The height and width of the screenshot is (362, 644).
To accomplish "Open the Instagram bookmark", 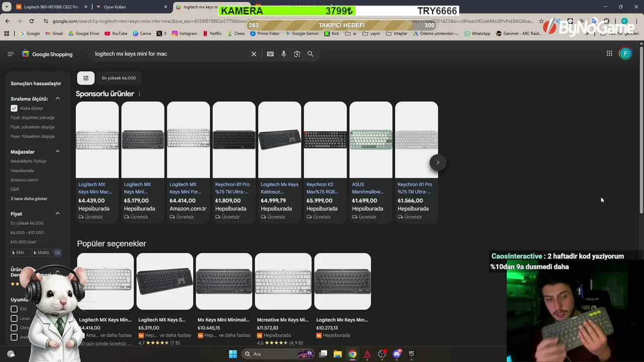I will point(185,34).
